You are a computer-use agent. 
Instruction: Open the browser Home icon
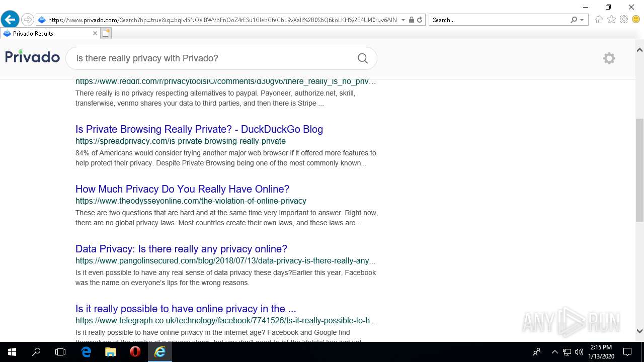pyautogui.click(x=599, y=20)
